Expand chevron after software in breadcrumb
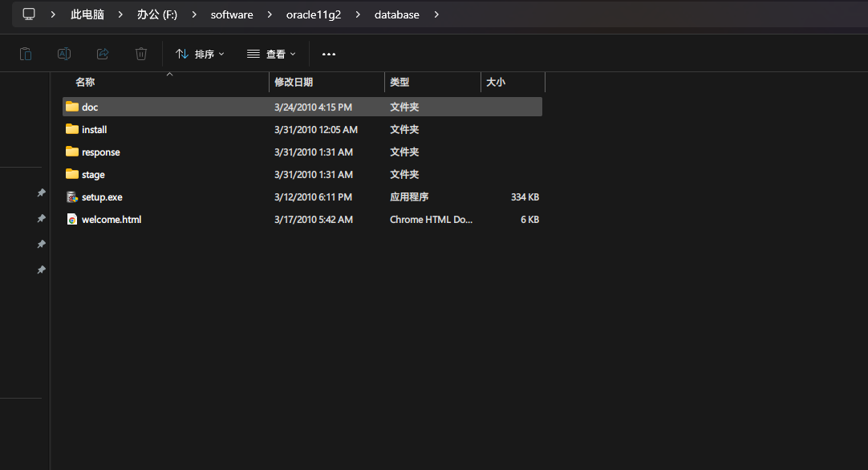 click(270, 14)
